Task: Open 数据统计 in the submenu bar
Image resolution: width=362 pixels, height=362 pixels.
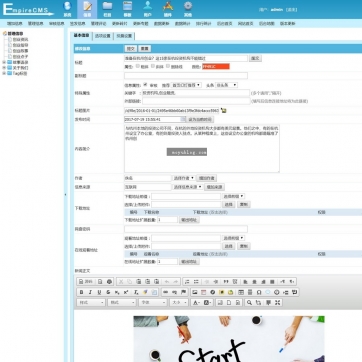Action: 182,24
